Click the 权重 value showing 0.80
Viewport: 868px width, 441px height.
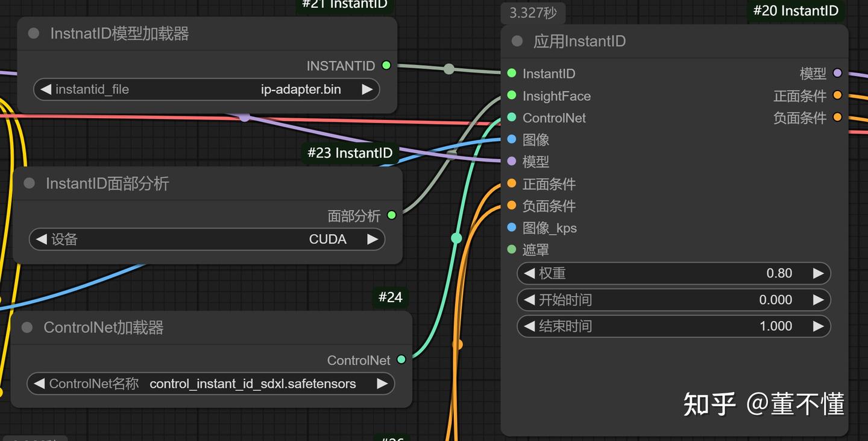779,273
